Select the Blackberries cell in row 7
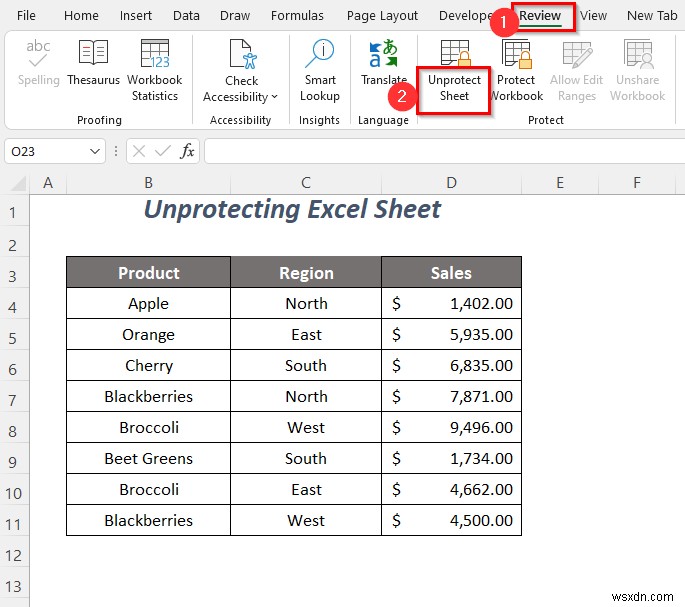Viewport: 685px width, 607px height. 149,396
